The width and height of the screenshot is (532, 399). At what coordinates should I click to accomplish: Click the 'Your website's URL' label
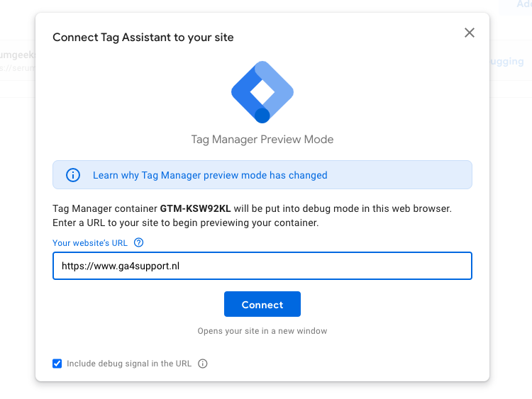(x=90, y=242)
